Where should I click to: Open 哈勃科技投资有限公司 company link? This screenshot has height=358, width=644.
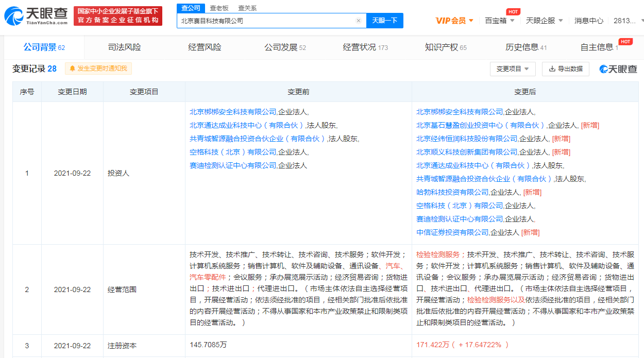(x=452, y=192)
